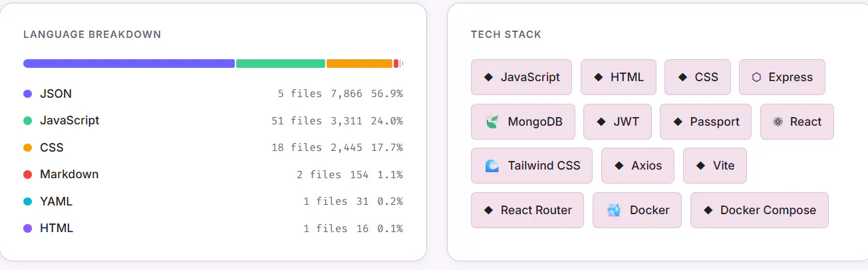Click the 0.1% value in the HTML language row

[390, 228]
